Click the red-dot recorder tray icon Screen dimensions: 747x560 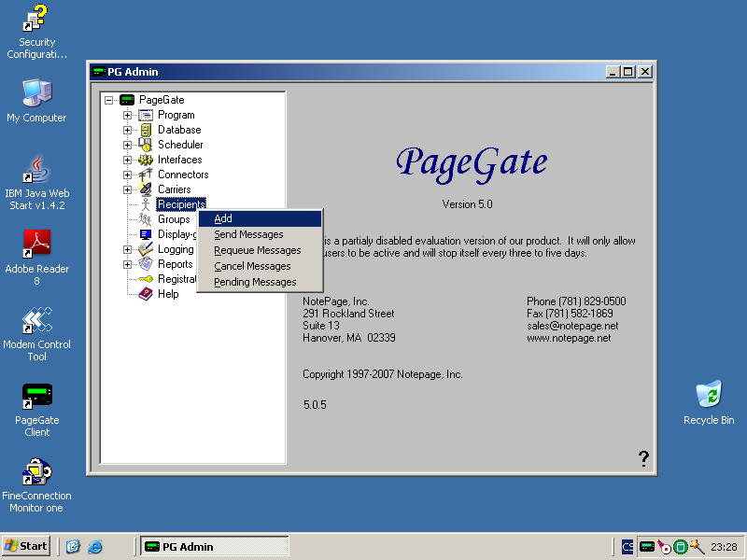pos(664,547)
